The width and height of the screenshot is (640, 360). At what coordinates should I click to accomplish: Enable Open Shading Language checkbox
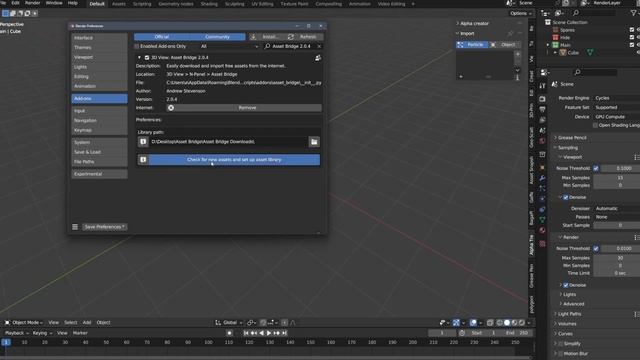click(x=595, y=125)
